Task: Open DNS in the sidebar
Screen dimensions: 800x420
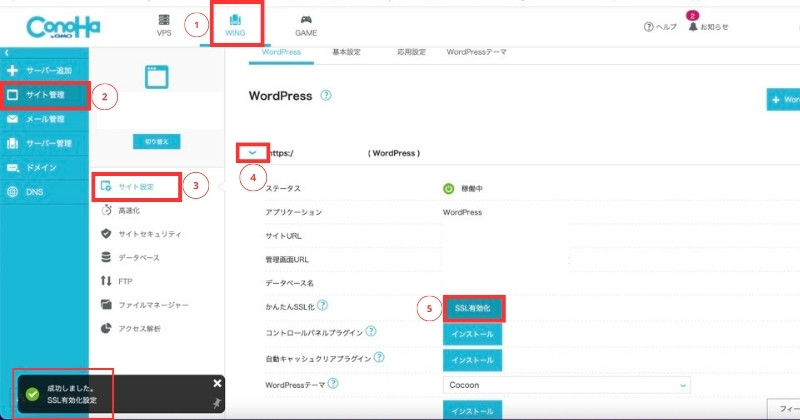Action: (x=44, y=192)
